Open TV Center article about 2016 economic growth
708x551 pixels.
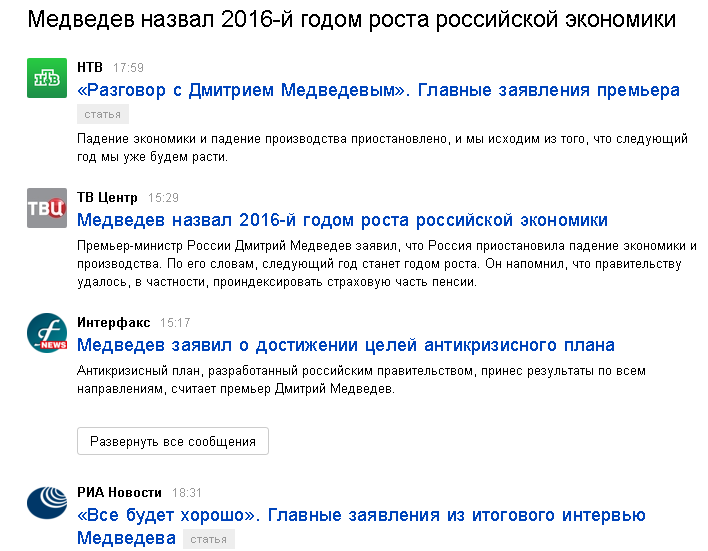[342, 220]
